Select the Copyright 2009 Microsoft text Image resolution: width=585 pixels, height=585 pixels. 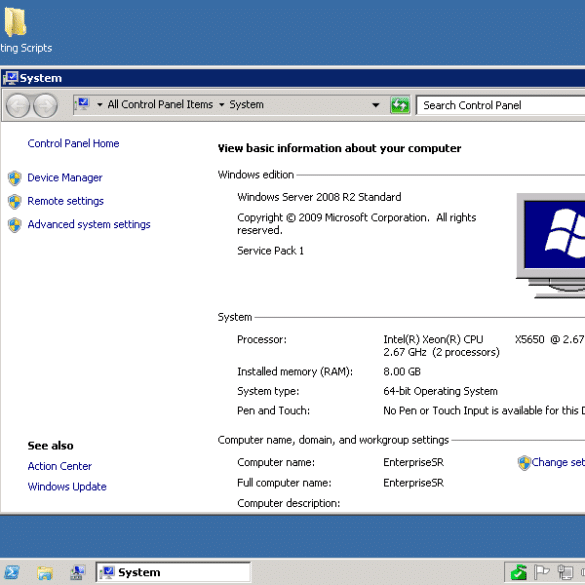click(x=357, y=223)
